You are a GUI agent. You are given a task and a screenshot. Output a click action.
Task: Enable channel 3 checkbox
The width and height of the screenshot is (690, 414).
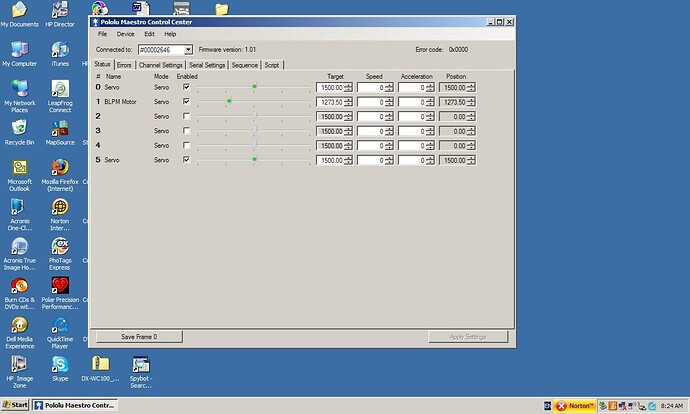187,131
